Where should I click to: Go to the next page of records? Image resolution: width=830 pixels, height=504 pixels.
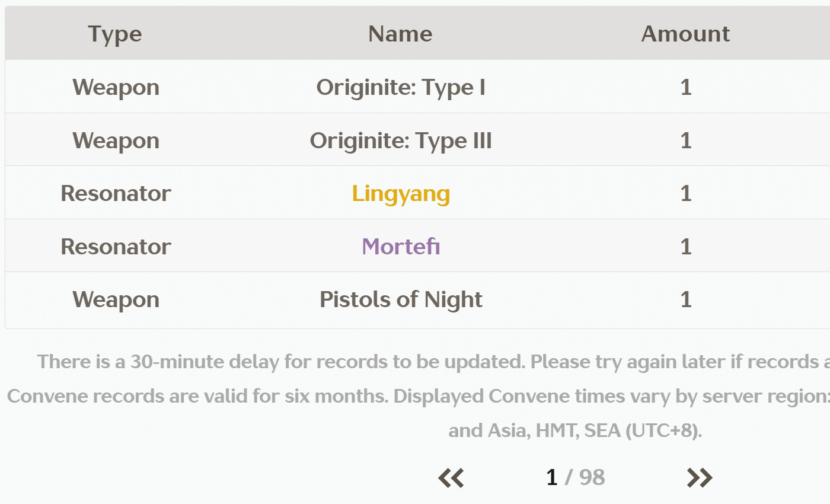700,477
